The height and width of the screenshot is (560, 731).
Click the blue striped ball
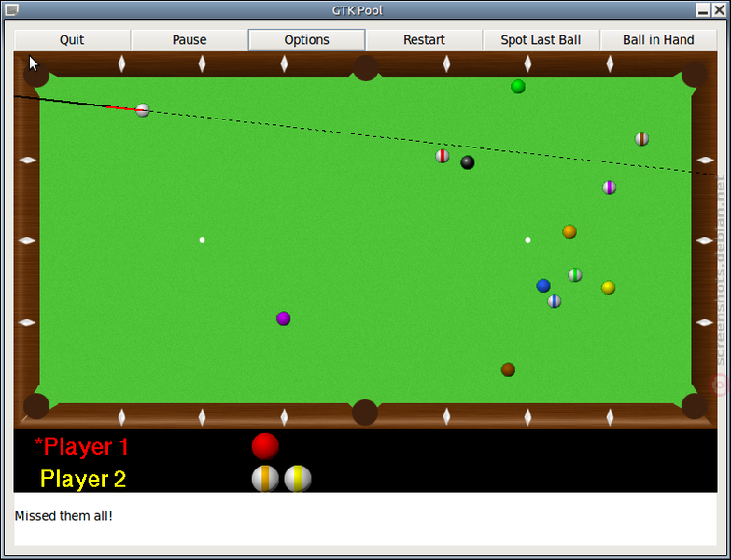point(554,301)
